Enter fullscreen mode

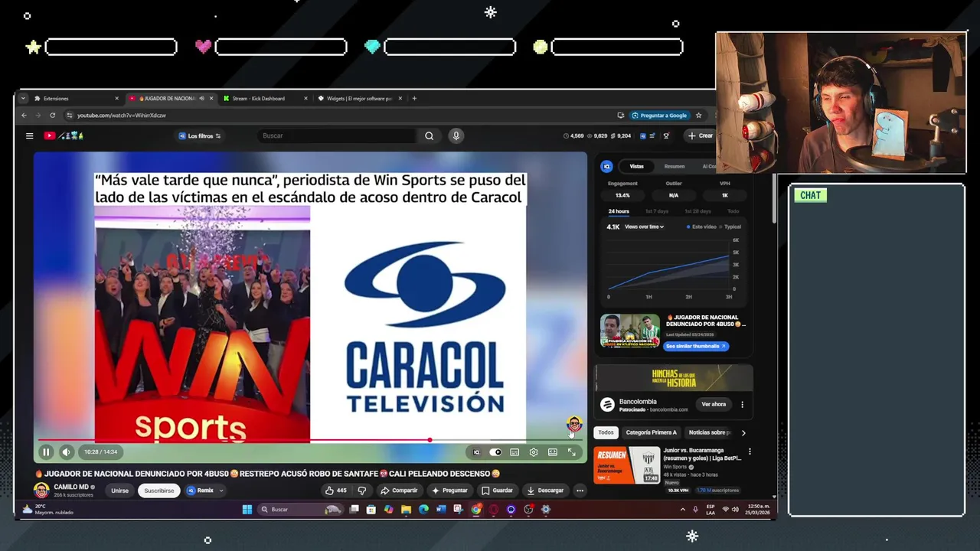click(571, 452)
